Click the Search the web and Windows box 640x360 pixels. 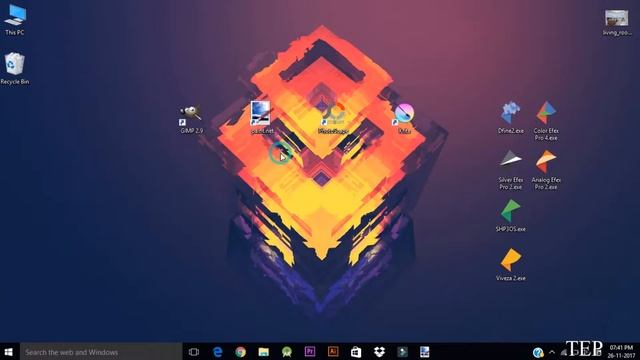click(x=101, y=352)
